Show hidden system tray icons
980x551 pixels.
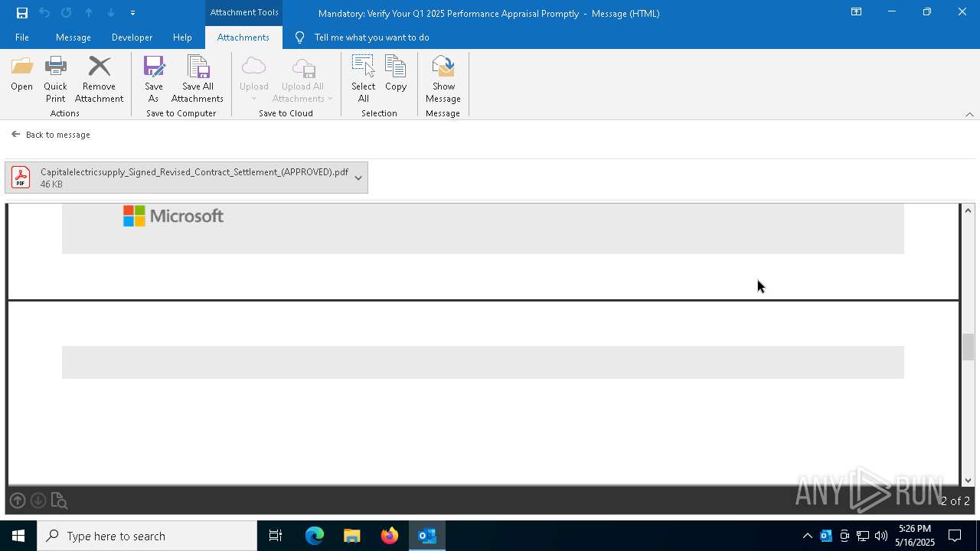807,536
